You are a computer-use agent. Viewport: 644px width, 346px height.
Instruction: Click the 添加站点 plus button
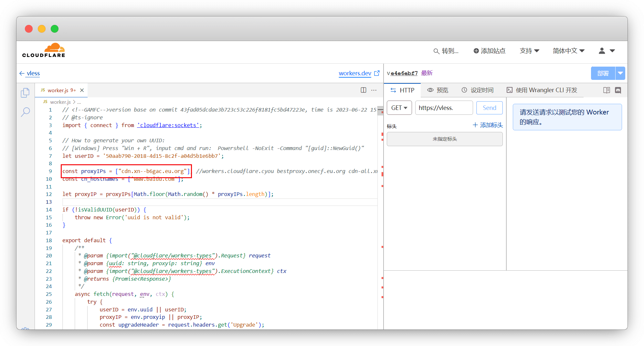[489, 51]
